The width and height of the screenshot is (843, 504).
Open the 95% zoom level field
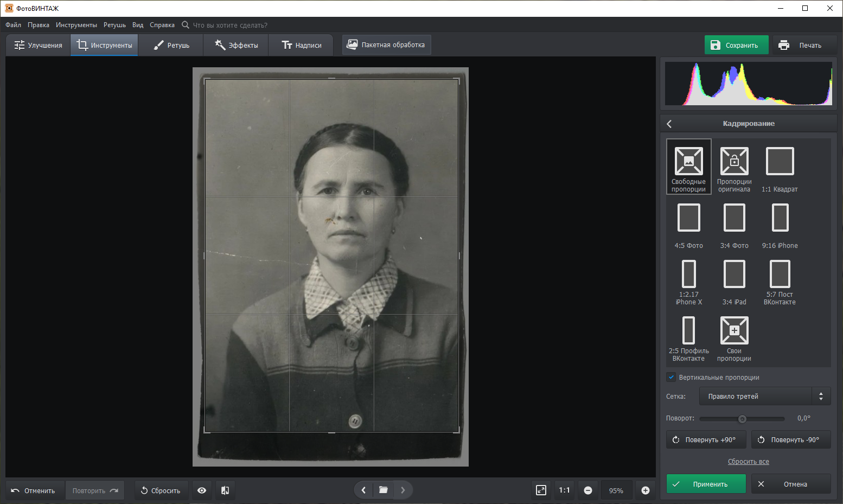point(616,490)
